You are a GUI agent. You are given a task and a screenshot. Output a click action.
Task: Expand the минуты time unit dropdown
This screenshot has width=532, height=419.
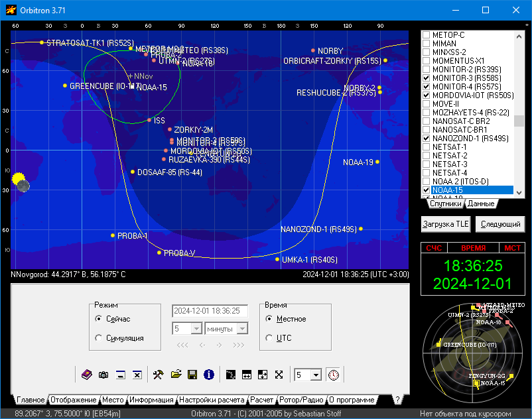coord(242,329)
